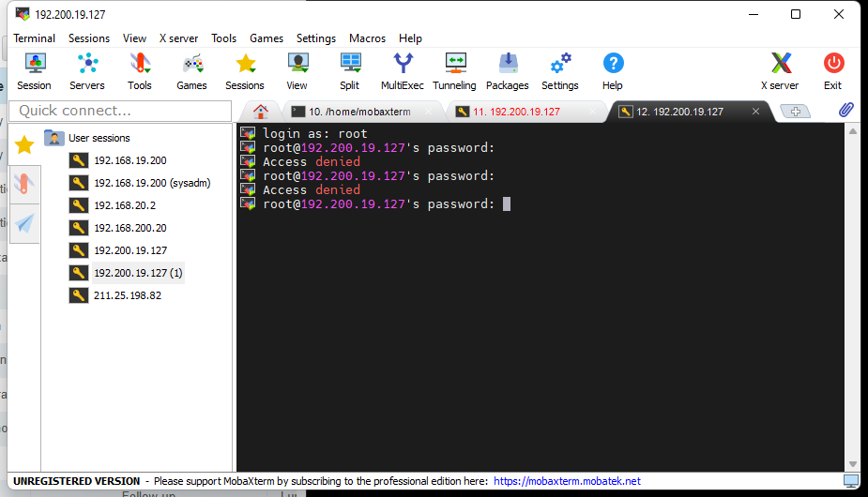The image size is (868, 497).
Task: Click the Session toolbar icon
Action: [x=35, y=70]
